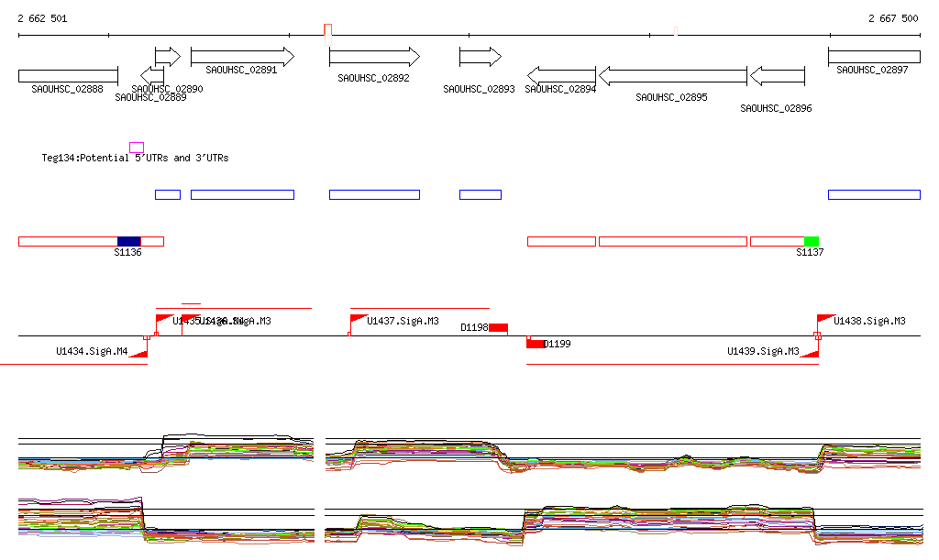Click the U1434.SigA.M4 label text
This screenshot has width=939, height=560.
(x=92, y=351)
